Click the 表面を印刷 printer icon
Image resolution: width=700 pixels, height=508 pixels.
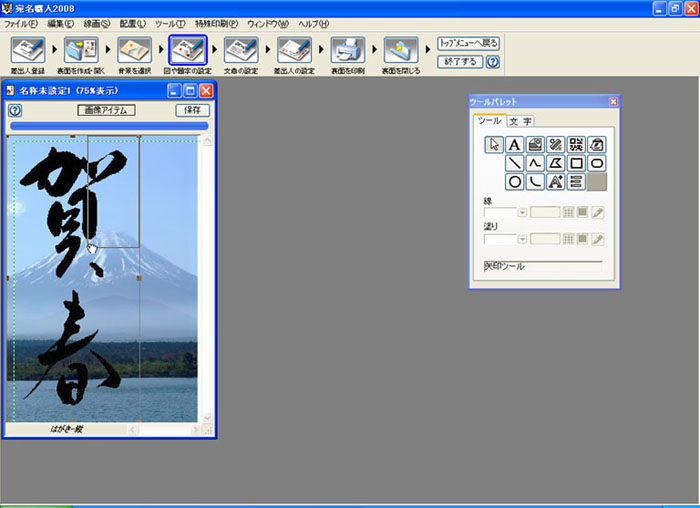(x=347, y=50)
